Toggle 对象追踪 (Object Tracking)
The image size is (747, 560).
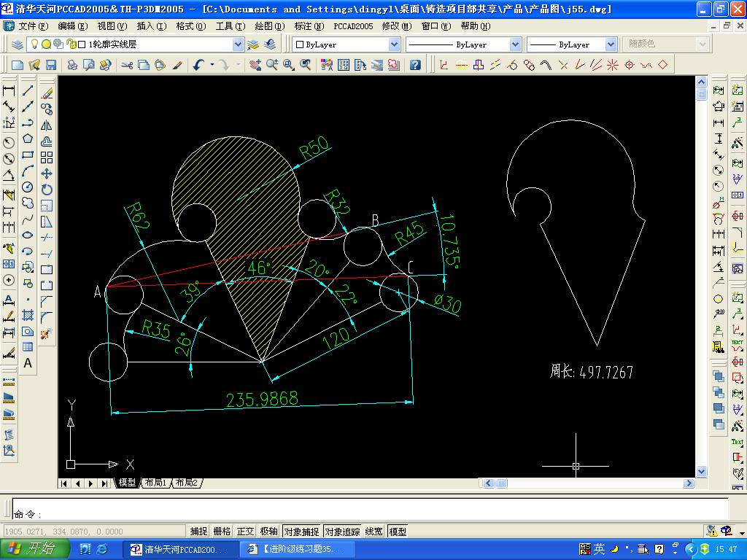[342, 532]
